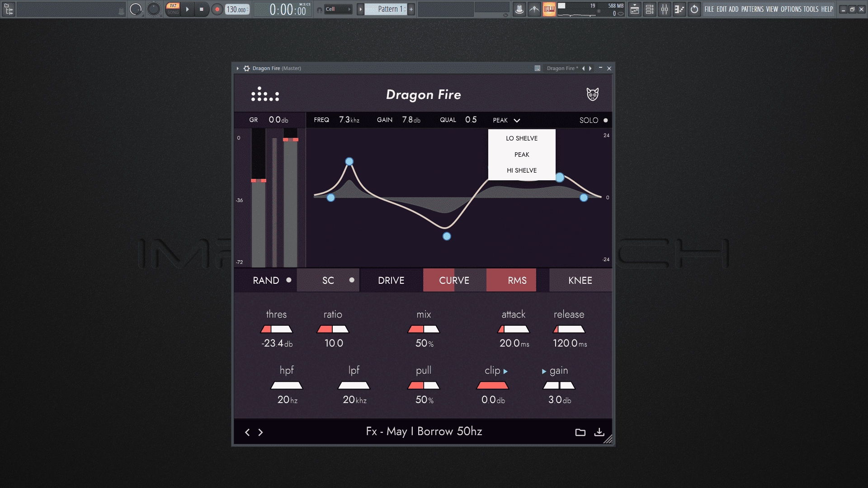The width and height of the screenshot is (868, 488).
Task: Open the FL Studio browser tree icon
Action: tap(9, 9)
